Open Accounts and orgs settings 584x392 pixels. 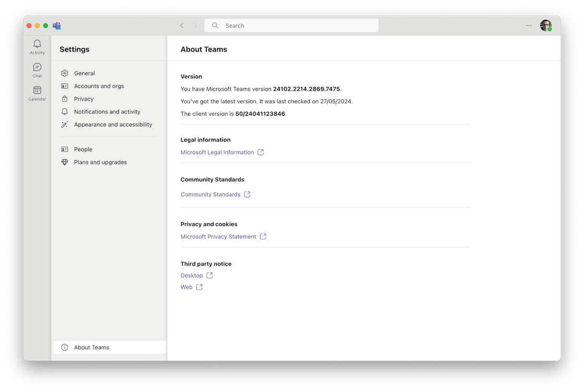[98, 86]
